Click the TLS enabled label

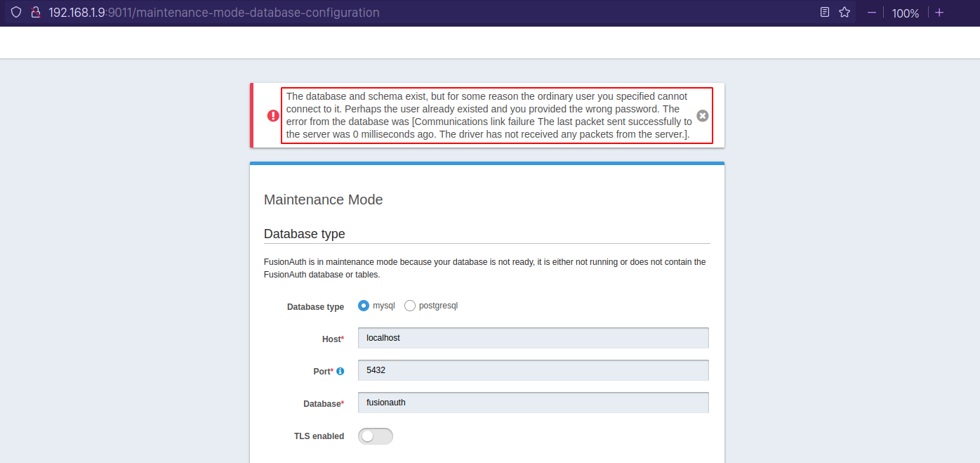coord(319,436)
